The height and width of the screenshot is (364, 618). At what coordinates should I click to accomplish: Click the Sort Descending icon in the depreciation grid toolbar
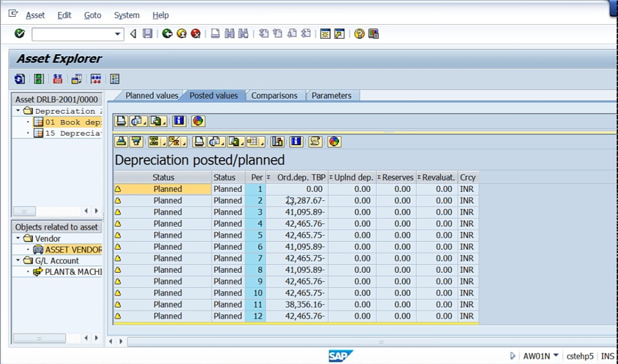[136, 142]
